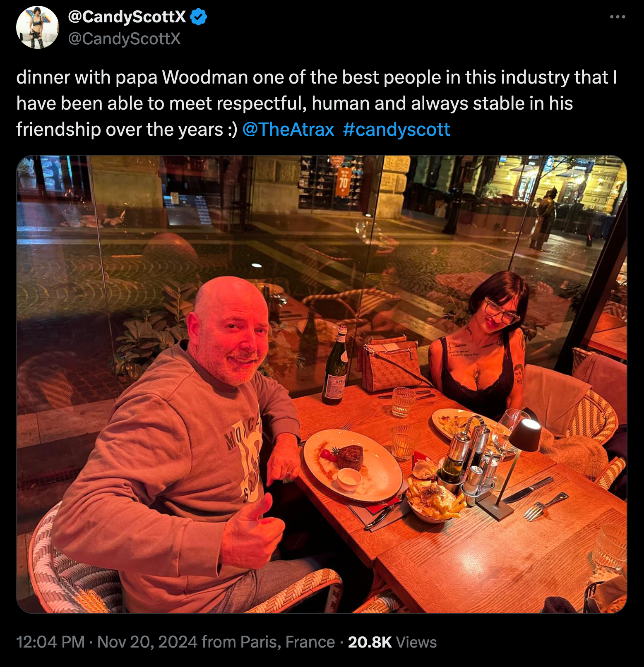The width and height of the screenshot is (644, 667).
Task: Click the 12:04 PM timestamp
Action: [x=50, y=642]
